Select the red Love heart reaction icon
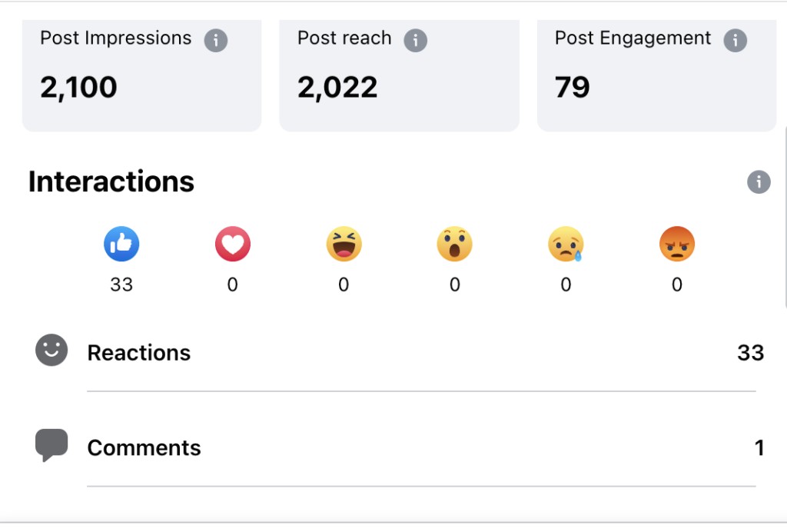 coord(233,244)
